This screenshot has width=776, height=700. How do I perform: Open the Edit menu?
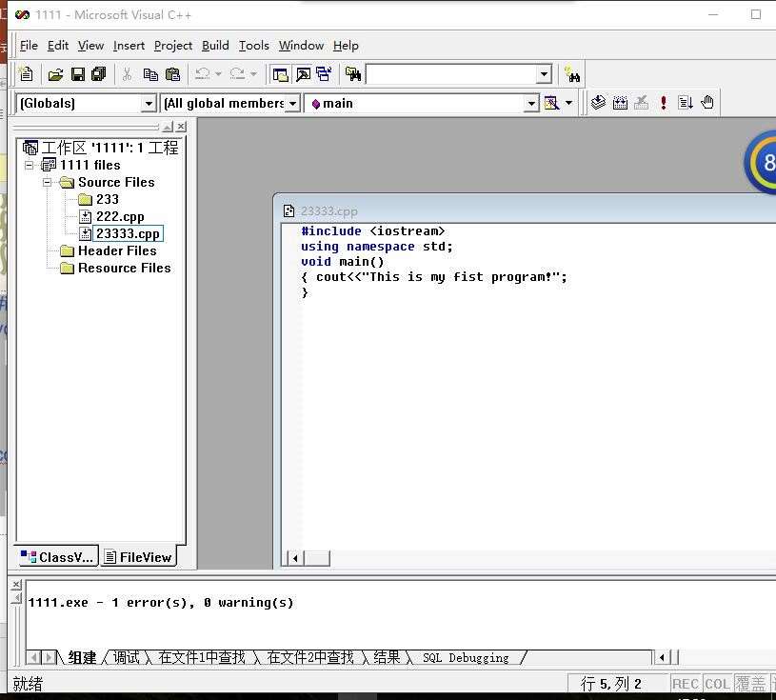[x=58, y=46]
